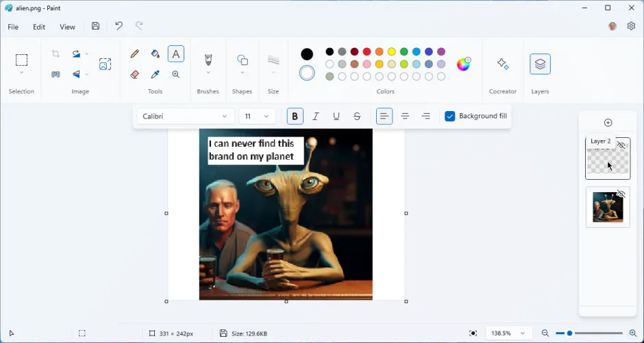Open the View menu

click(67, 27)
